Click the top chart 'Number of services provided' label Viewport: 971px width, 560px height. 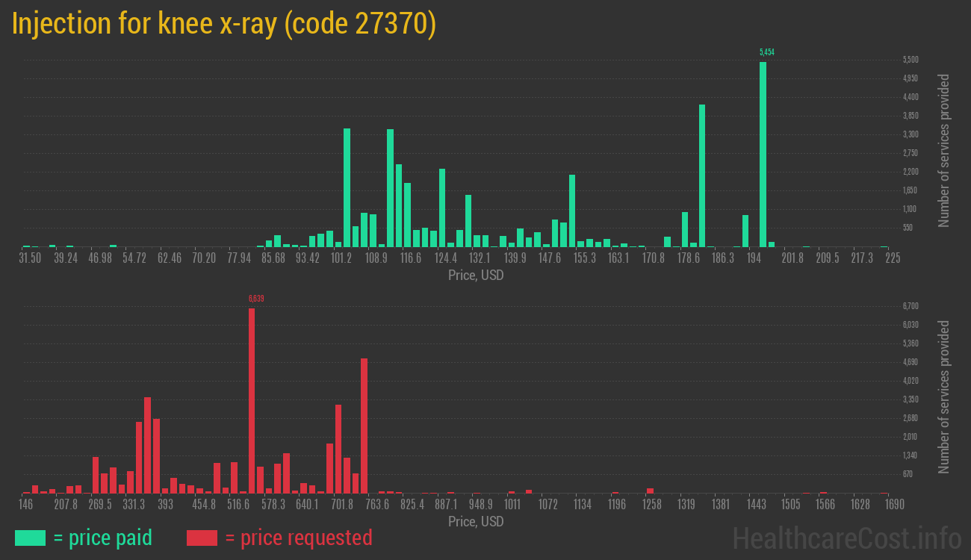pyautogui.click(x=944, y=150)
